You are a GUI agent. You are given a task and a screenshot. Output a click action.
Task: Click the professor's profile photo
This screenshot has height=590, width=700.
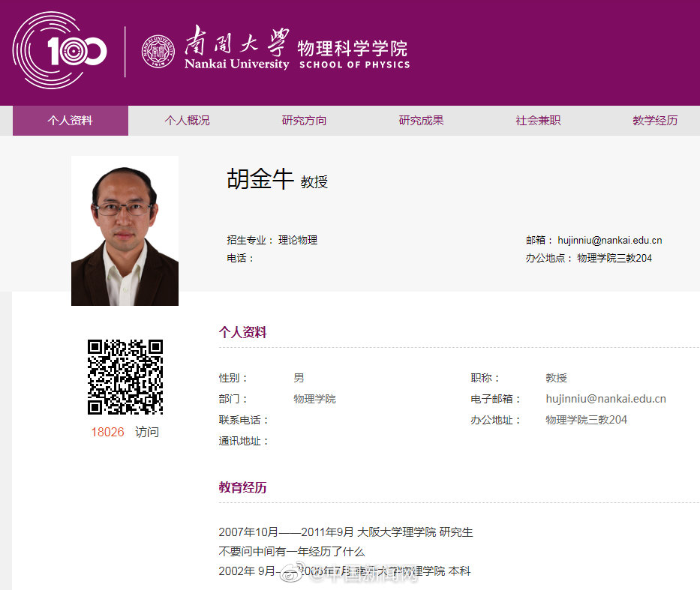125,231
